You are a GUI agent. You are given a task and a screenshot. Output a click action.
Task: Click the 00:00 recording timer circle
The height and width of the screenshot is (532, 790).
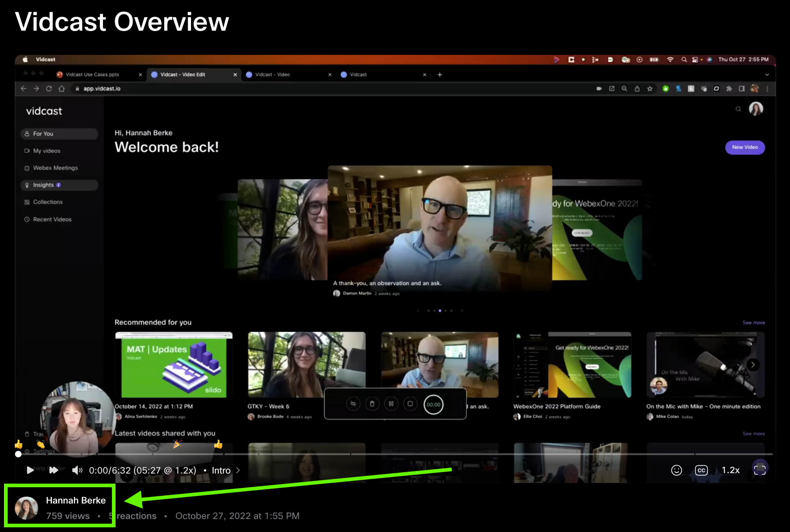(433, 405)
